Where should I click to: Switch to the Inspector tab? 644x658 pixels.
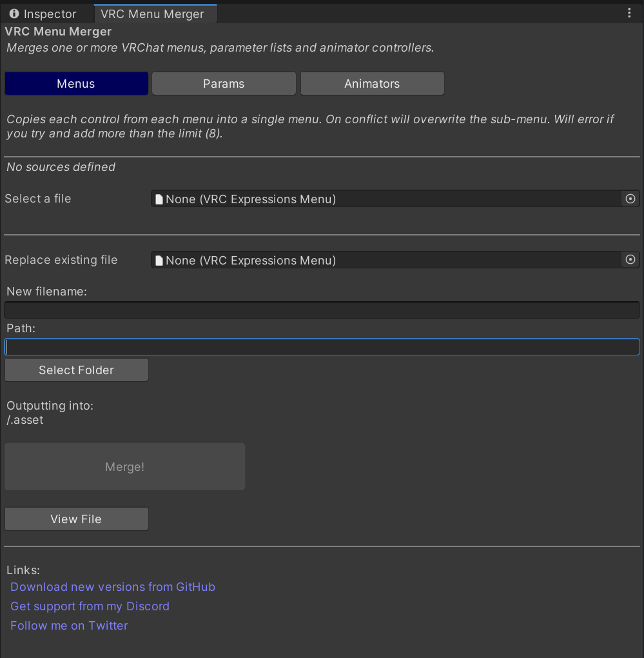click(43, 14)
